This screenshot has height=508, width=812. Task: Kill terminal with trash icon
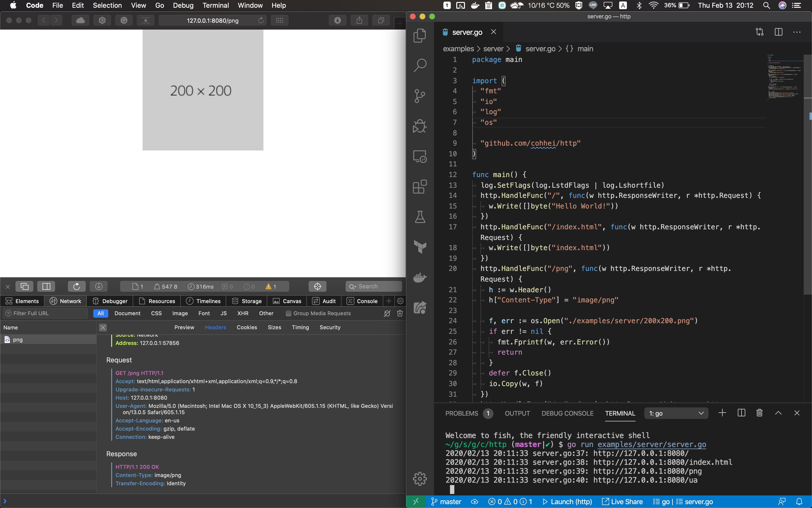click(760, 413)
